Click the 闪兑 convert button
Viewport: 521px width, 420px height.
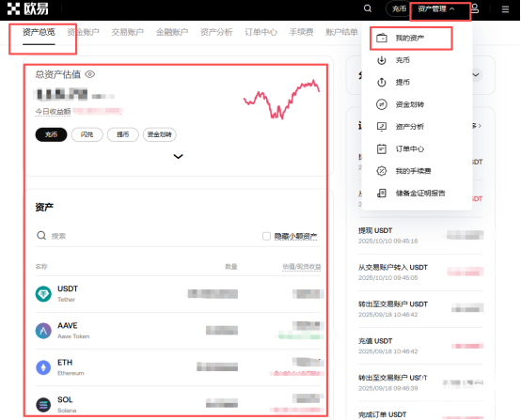tap(87, 134)
